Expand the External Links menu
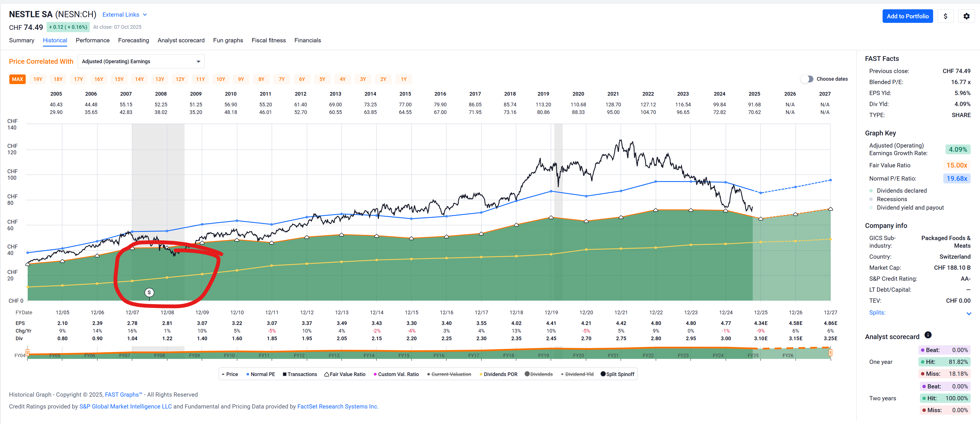The image size is (980, 424). tap(125, 15)
